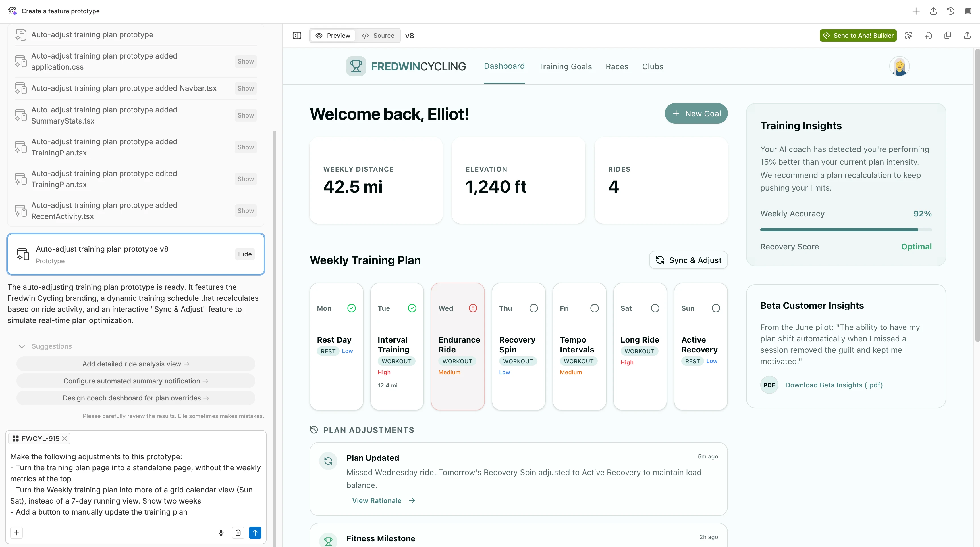Open the Clubs nav tab
980x547 pixels.
tap(653, 66)
